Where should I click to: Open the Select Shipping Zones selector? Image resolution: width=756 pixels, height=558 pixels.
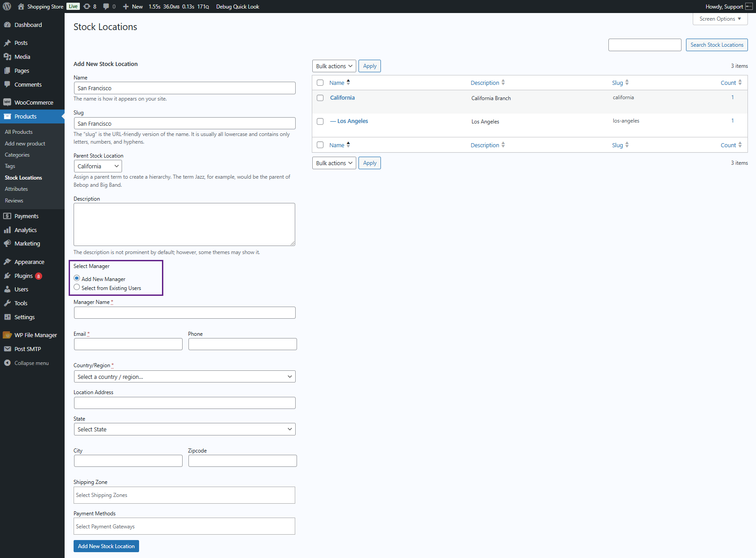coord(184,495)
